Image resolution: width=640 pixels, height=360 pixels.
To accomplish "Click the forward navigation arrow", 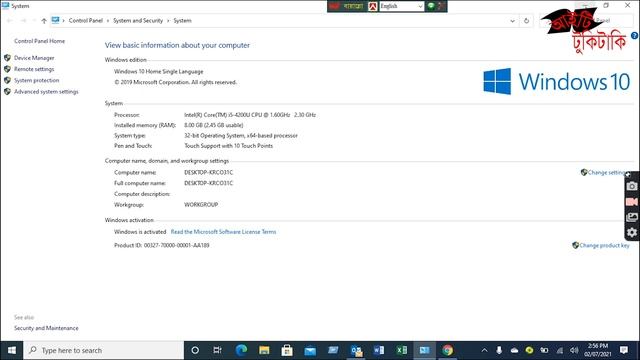I will [24, 21].
